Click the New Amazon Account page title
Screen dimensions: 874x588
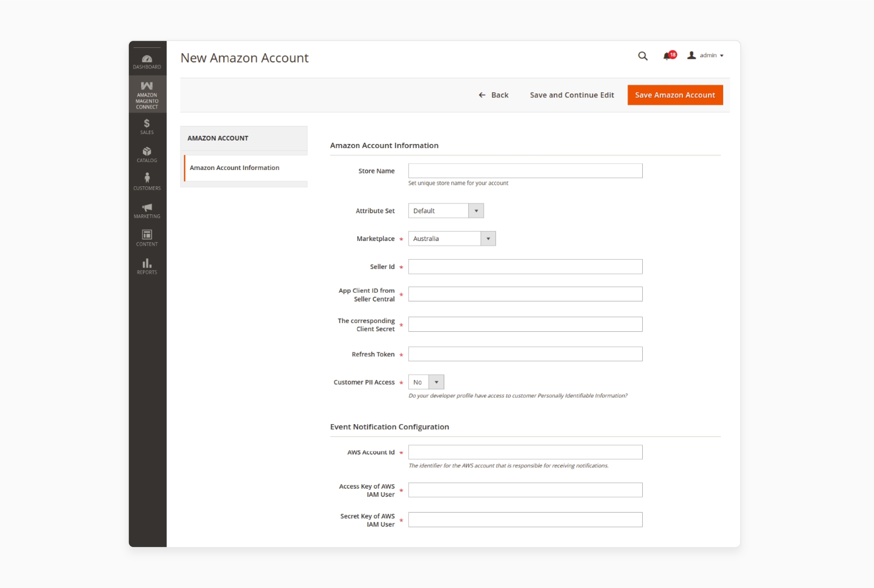click(245, 58)
